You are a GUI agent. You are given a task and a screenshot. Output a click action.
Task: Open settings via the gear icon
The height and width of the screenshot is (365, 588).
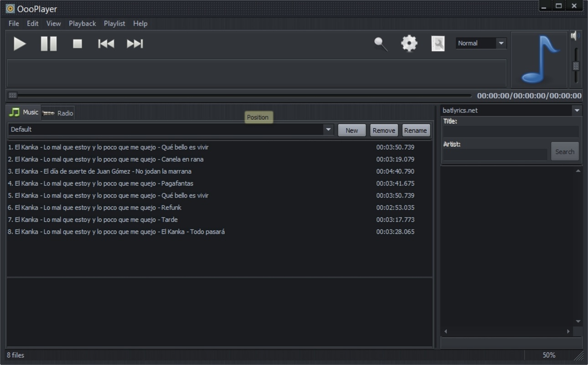(x=409, y=44)
